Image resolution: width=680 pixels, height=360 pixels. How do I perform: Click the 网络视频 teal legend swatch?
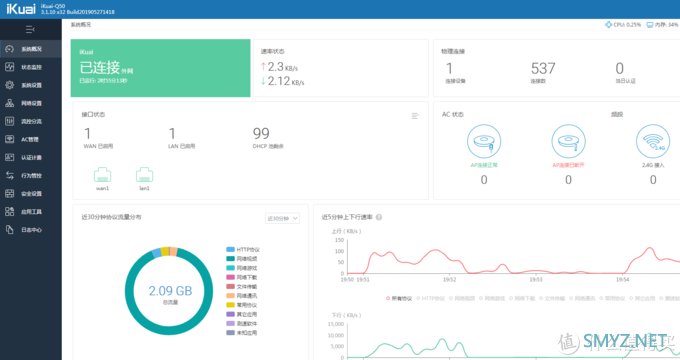(x=231, y=259)
